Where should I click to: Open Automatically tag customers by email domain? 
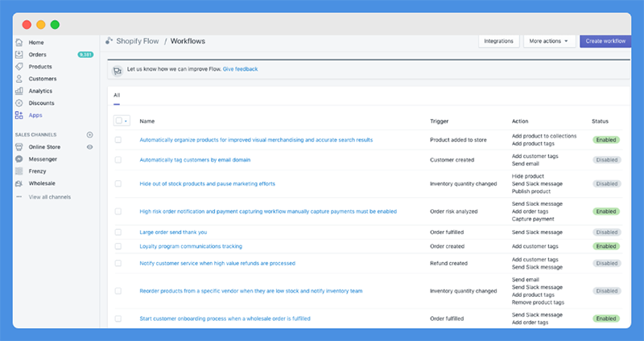[195, 160]
